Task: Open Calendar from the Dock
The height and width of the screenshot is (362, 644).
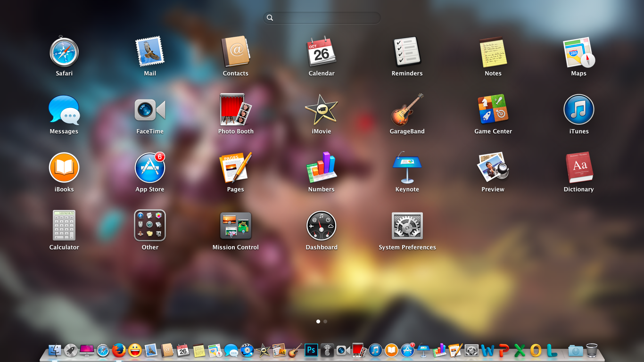Action: [183, 350]
